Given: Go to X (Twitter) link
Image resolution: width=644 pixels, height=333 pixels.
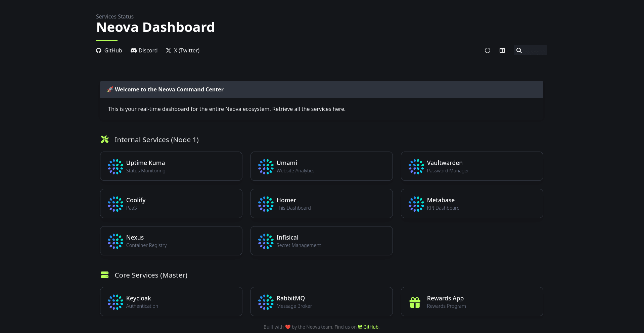Looking at the screenshot, I should pyautogui.click(x=183, y=50).
